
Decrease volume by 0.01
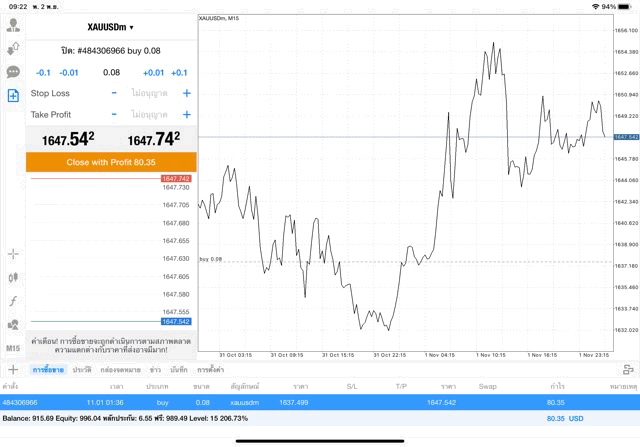69,73
